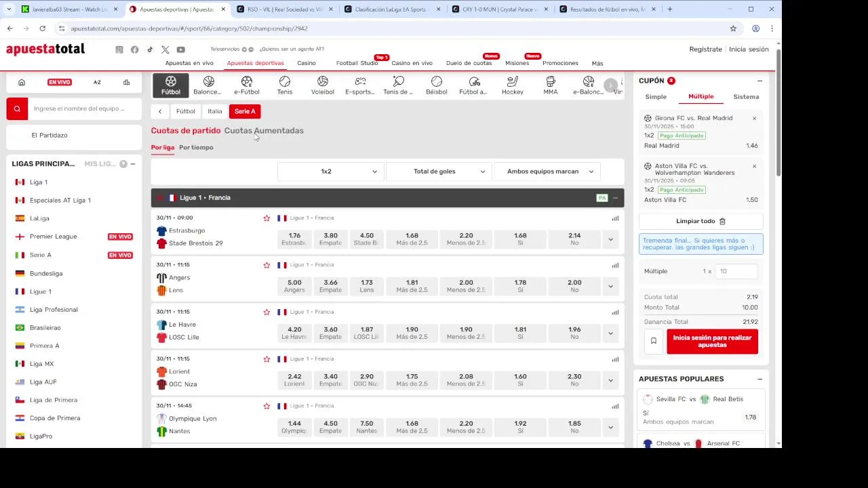The image size is (868, 488).
Task: Expand more markets for Lorient match
Action: coord(610,380)
